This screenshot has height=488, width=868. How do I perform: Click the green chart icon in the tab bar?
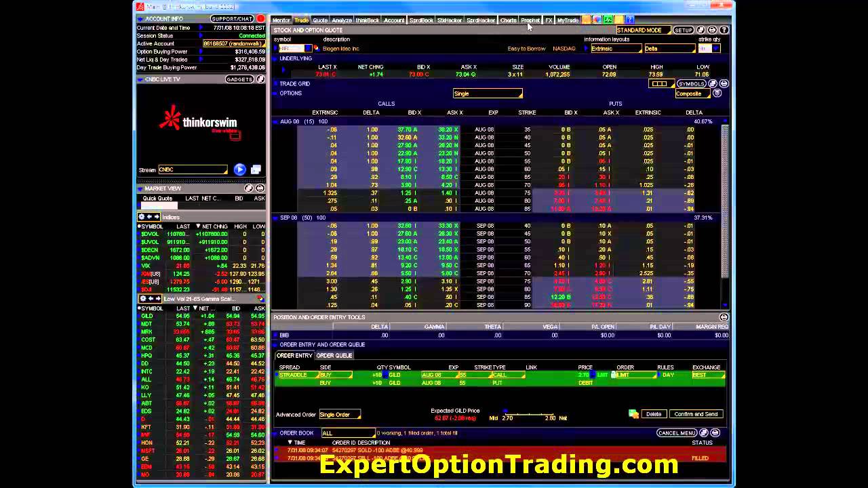[x=608, y=20]
